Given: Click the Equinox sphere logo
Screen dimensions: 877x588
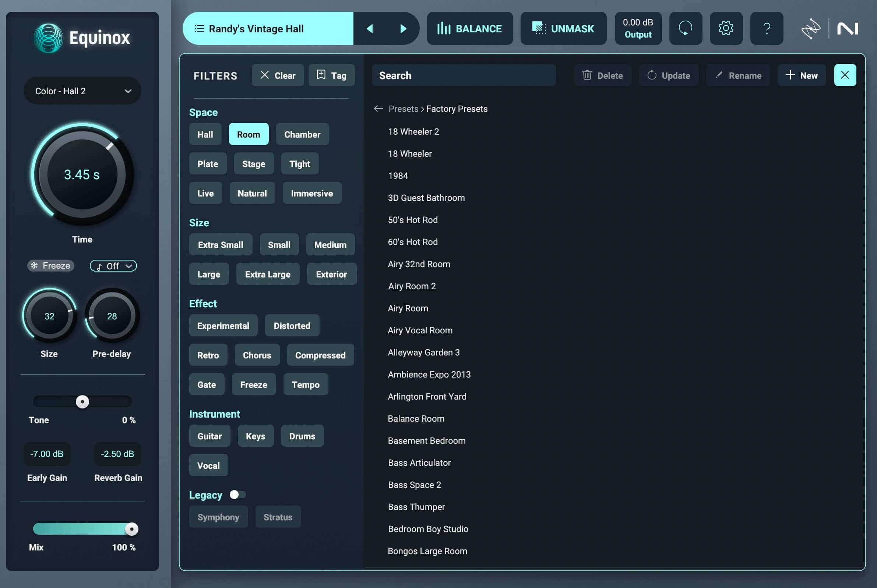Looking at the screenshot, I should click(x=48, y=38).
